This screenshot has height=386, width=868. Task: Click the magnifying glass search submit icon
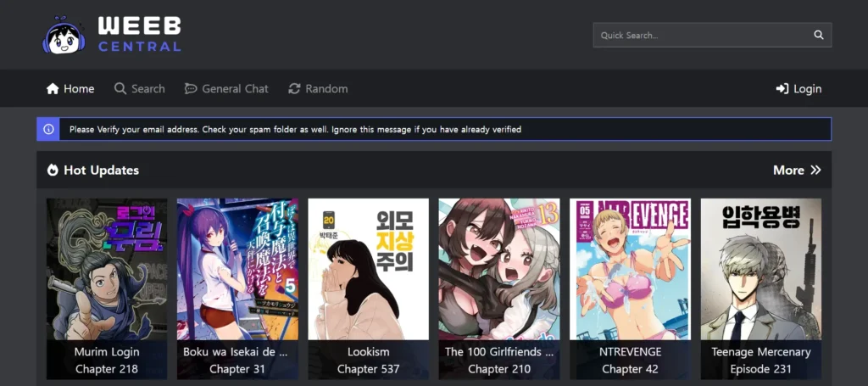818,35
